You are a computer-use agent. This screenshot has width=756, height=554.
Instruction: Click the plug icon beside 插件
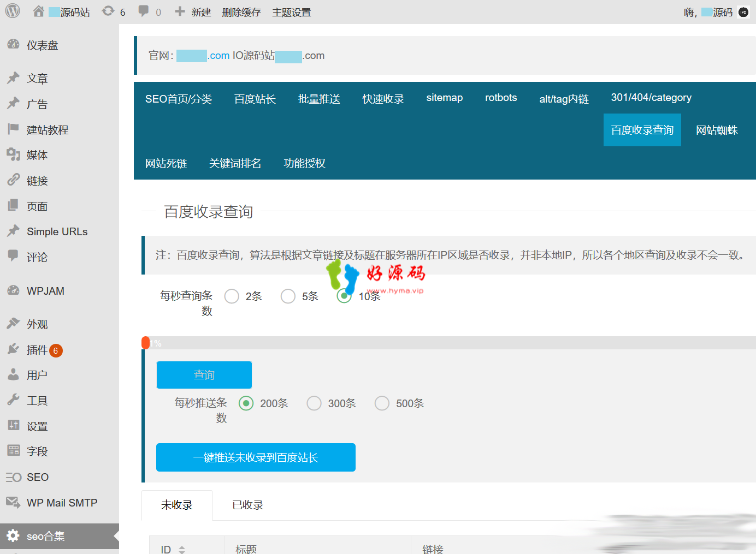[13, 349]
